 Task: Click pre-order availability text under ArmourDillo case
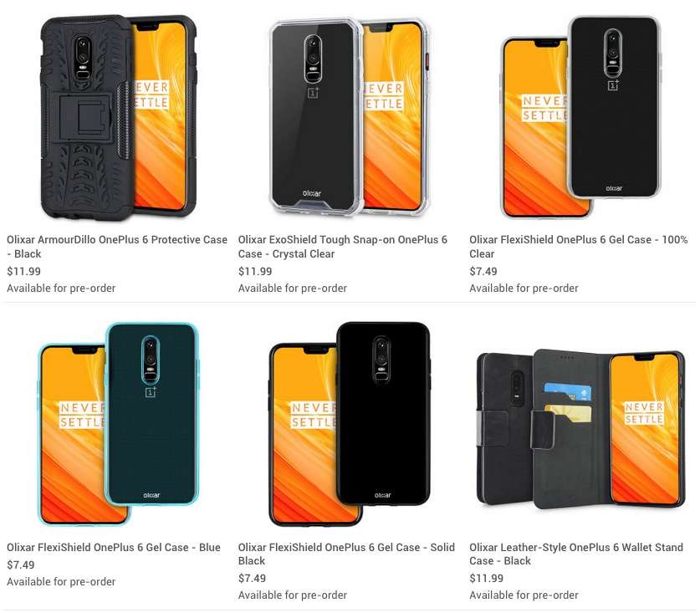coord(61,289)
